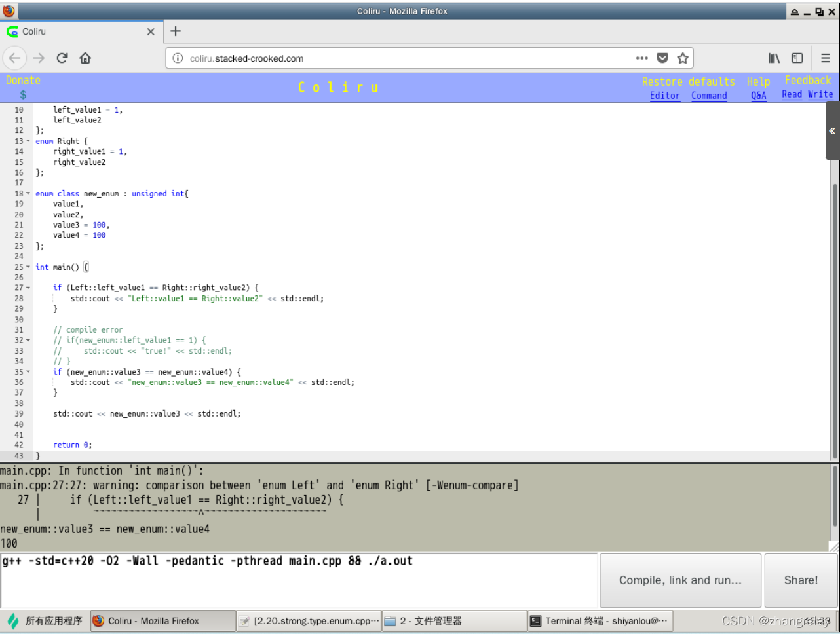Viewport: 840px width, 634px height.
Task: Switch to 文件管理器 file manager taskbar item
Action: tap(454, 621)
